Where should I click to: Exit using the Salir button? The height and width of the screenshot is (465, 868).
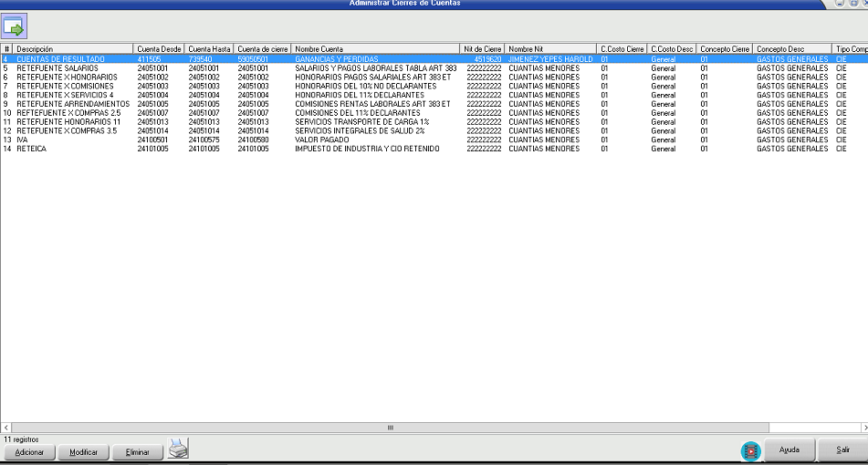842,450
